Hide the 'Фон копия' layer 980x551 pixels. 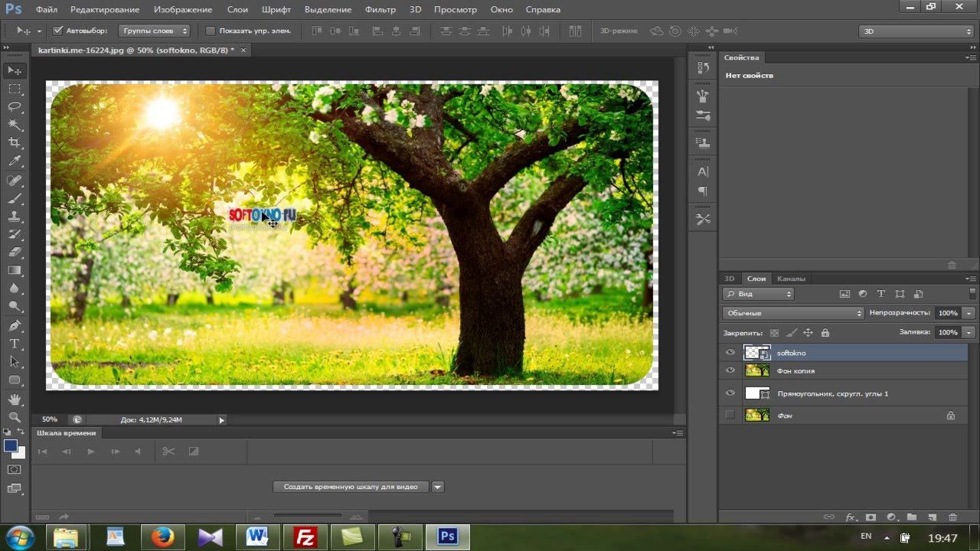(730, 371)
